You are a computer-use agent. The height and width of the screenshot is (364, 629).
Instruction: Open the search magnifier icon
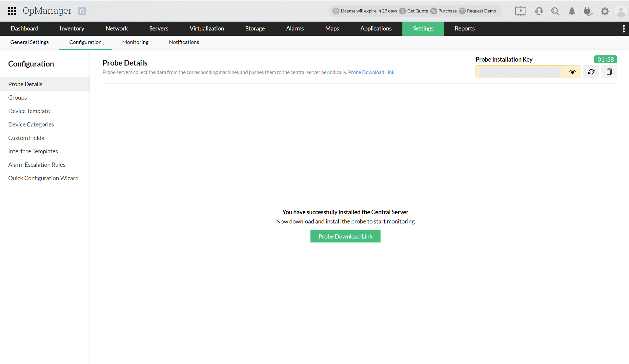[x=555, y=11]
